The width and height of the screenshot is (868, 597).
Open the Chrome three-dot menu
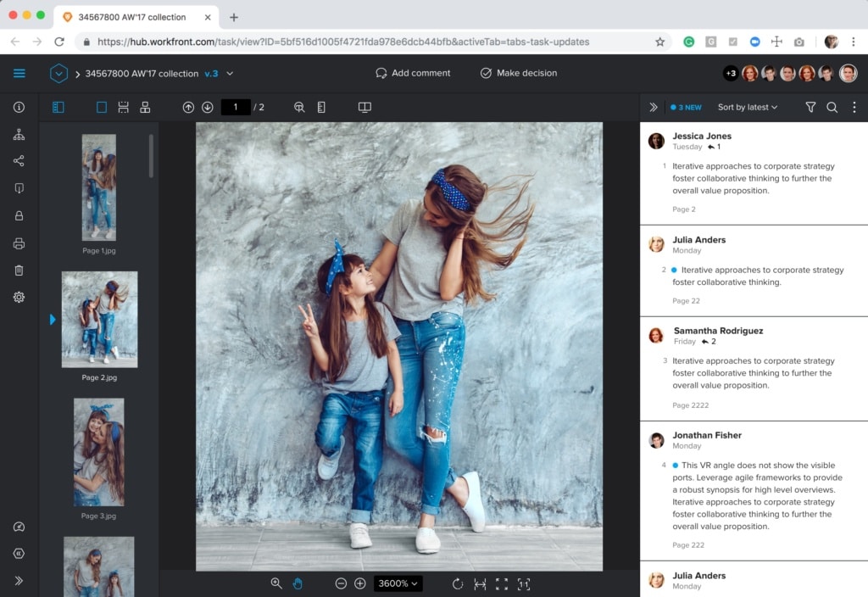pyautogui.click(x=853, y=42)
